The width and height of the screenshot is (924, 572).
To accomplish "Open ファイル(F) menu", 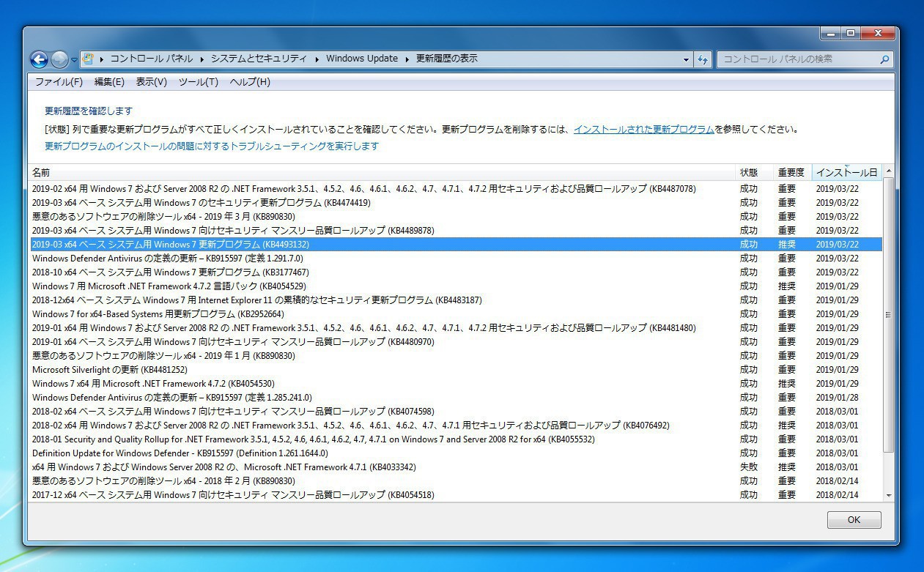I will (59, 82).
